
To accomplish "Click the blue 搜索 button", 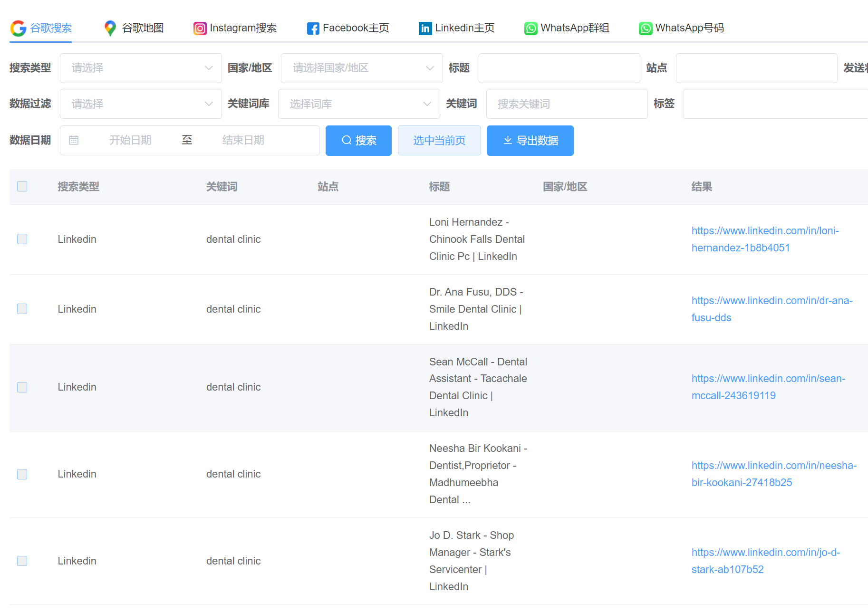I will (x=358, y=141).
